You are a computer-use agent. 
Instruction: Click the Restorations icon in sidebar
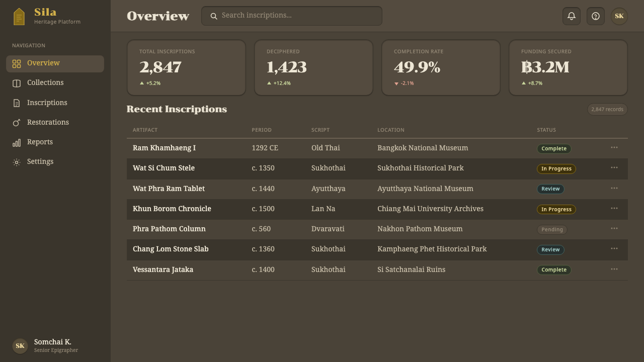click(x=17, y=123)
